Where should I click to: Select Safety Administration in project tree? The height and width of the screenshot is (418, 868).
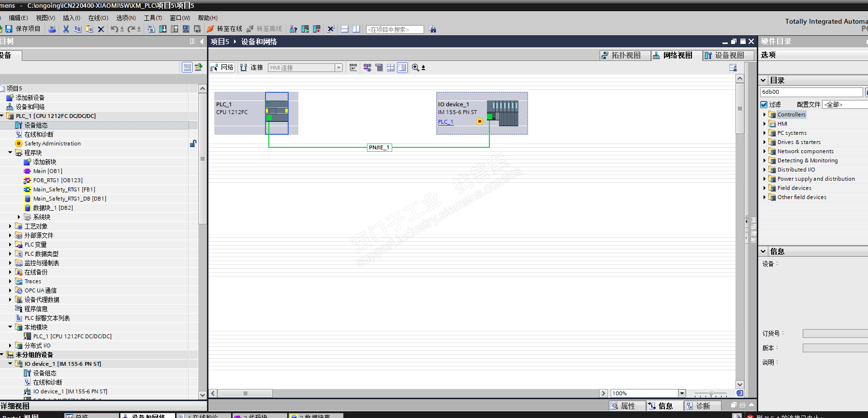point(53,144)
